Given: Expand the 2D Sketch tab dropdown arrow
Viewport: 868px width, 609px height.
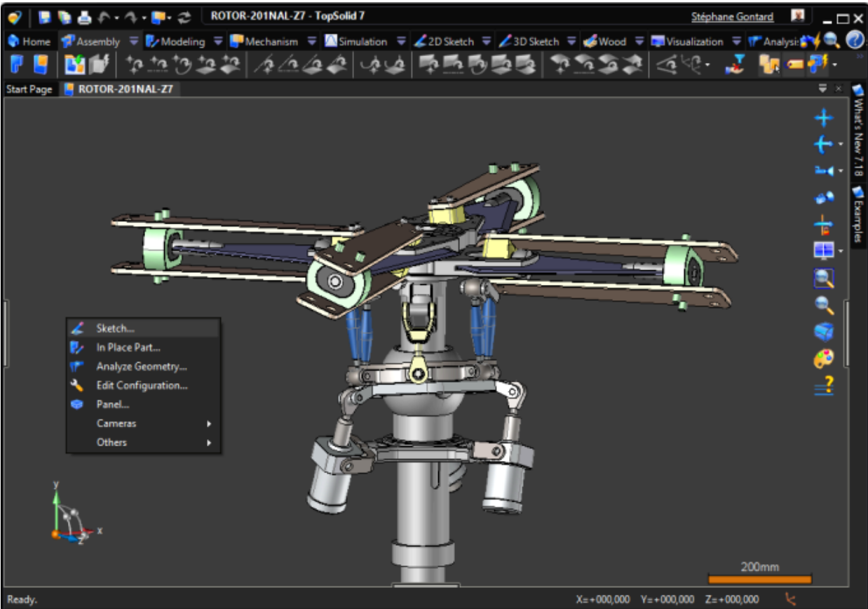Looking at the screenshot, I should pos(487,41).
